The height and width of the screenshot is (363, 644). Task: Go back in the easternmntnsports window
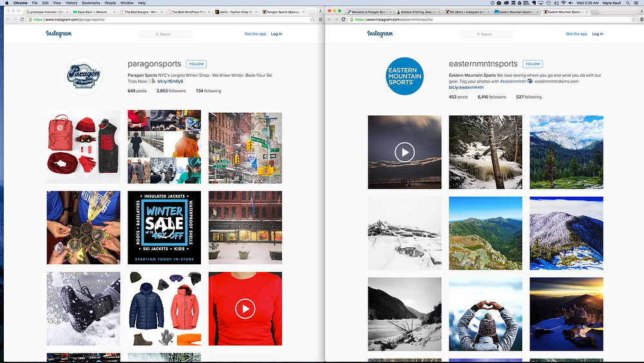click(x=329, y=19)
